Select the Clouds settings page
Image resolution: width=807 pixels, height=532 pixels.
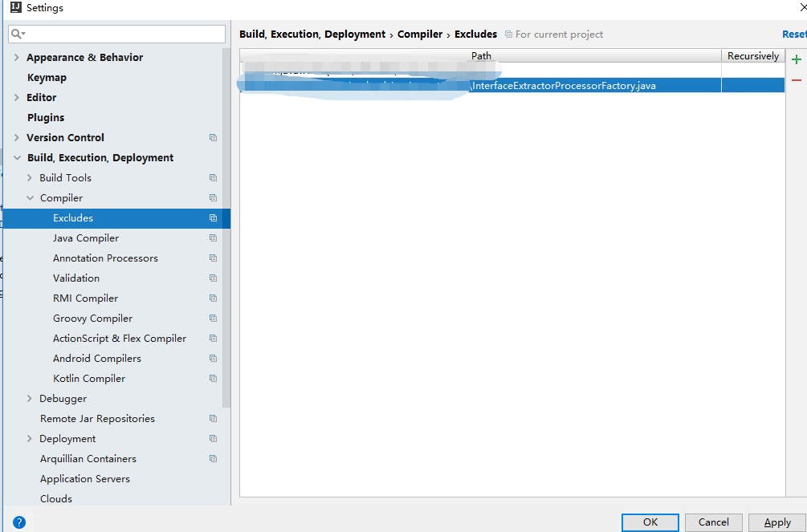(56, 499)
